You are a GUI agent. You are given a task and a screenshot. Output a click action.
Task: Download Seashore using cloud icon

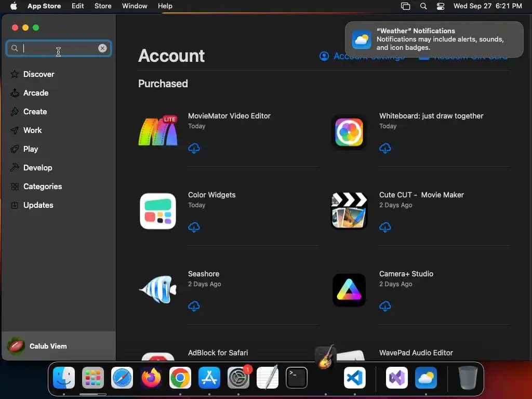pos(194,307)
